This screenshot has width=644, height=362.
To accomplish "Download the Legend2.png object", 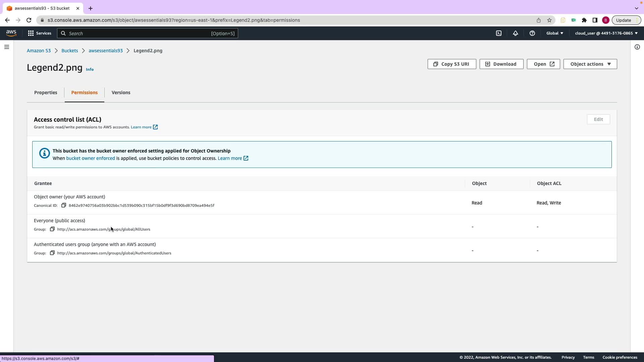I will (x=501, y=64).
